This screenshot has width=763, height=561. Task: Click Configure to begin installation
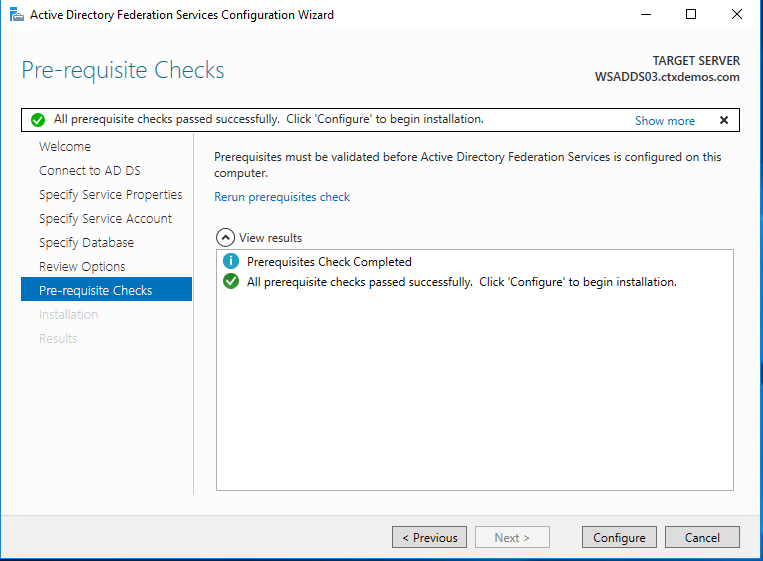point(619,537)
